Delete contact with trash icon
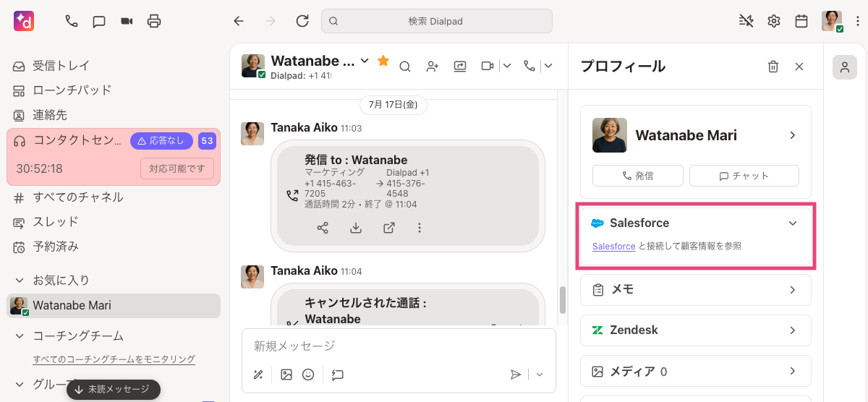Image resolution: width=868 pixels, height=402 pixels. pos(773,67)
